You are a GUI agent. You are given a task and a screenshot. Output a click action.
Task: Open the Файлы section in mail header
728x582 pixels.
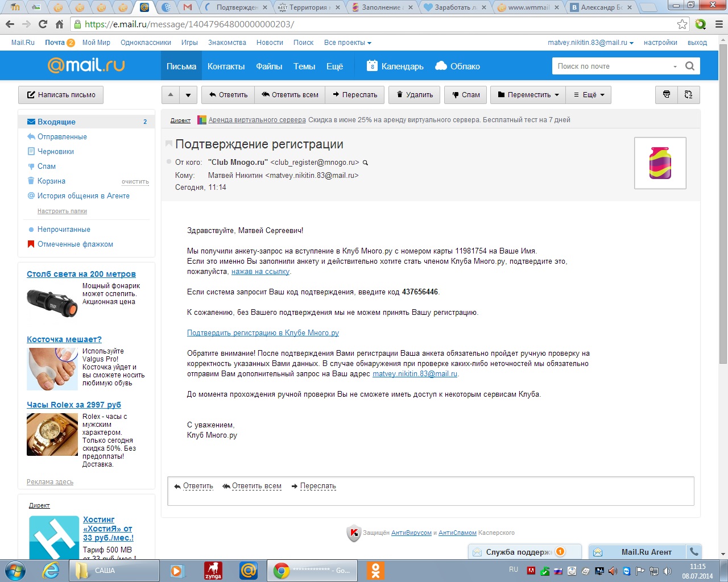(269, 66)
